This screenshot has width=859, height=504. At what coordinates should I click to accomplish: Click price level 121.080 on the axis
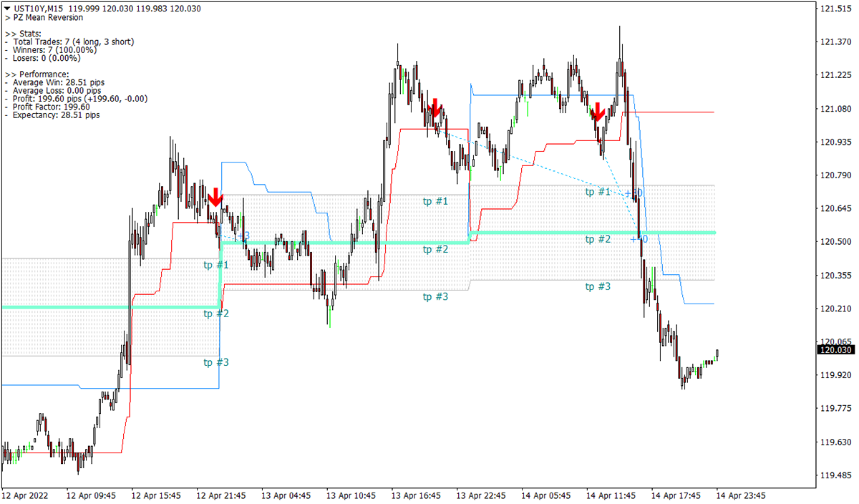point(835,109)
